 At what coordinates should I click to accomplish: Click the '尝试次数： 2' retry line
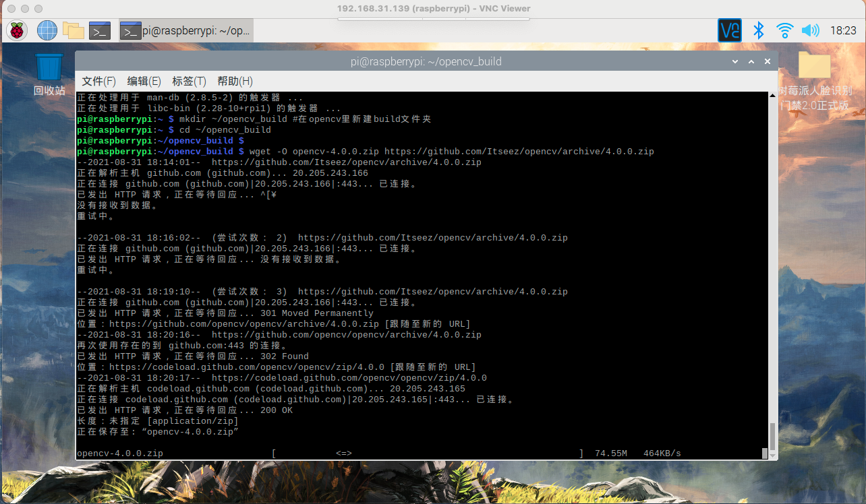(x=322, y=238)
